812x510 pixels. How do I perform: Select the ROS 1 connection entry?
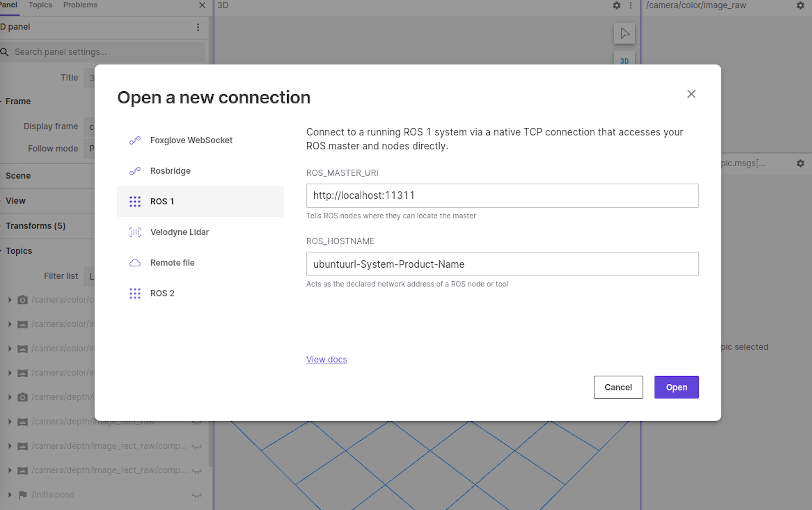tap(162, 201)
